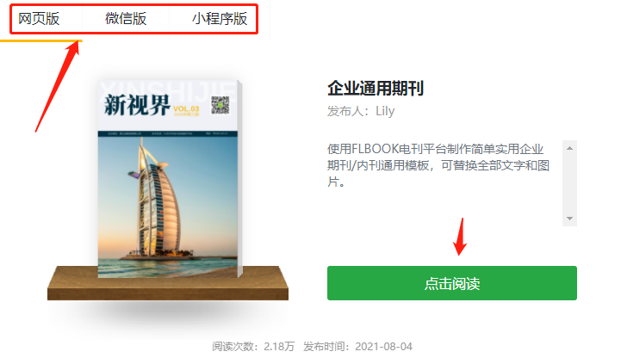Click the wooden bookshelf under the magazine
This screenshot has width=621, height=364.
(x=168, y=283)
